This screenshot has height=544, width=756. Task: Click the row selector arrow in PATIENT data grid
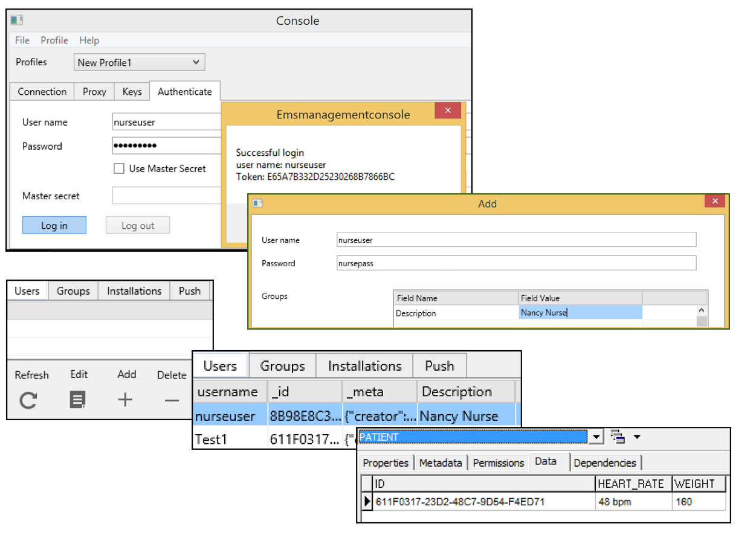coord(367,501)
